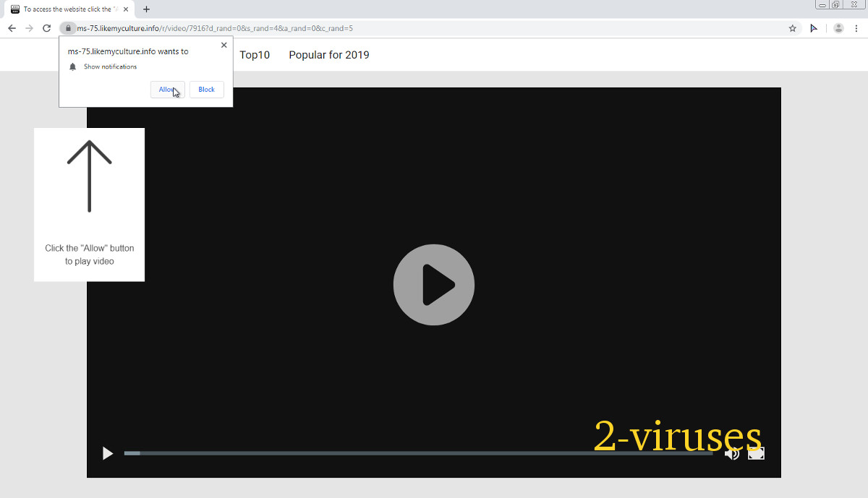Close the current browser tab
Image resolution: width=868 pixels, height=498 pixels.
[x=126, y=9]
